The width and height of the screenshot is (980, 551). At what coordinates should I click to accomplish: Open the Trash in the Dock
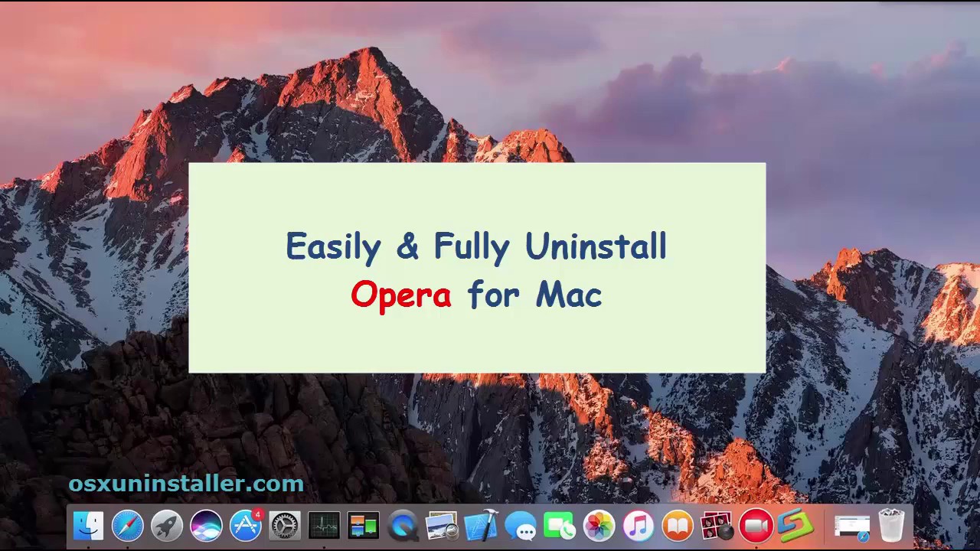892,526
